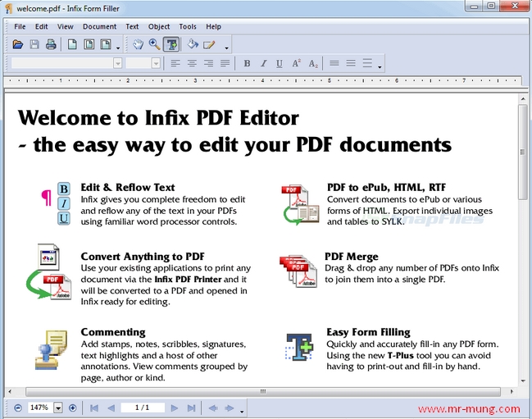Select the paint bucket fill tool
The width and height of the screenshot is (532, 419).
point(193,44)
